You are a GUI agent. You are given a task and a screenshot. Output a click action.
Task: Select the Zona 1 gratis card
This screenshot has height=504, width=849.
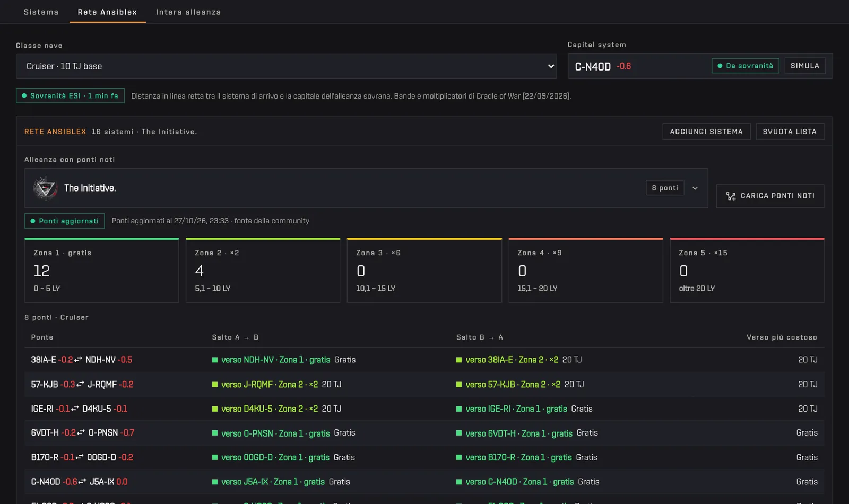click(101, 271)
